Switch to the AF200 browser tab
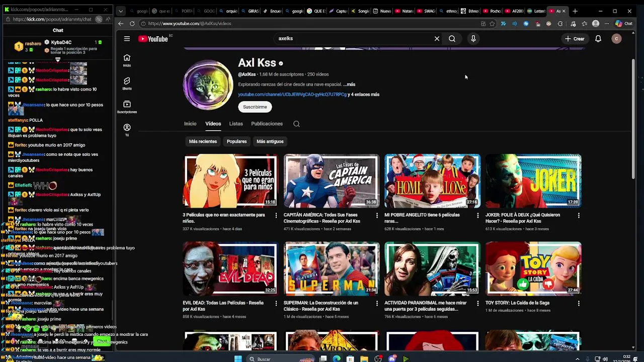The image size is (644, 362). 514,11
